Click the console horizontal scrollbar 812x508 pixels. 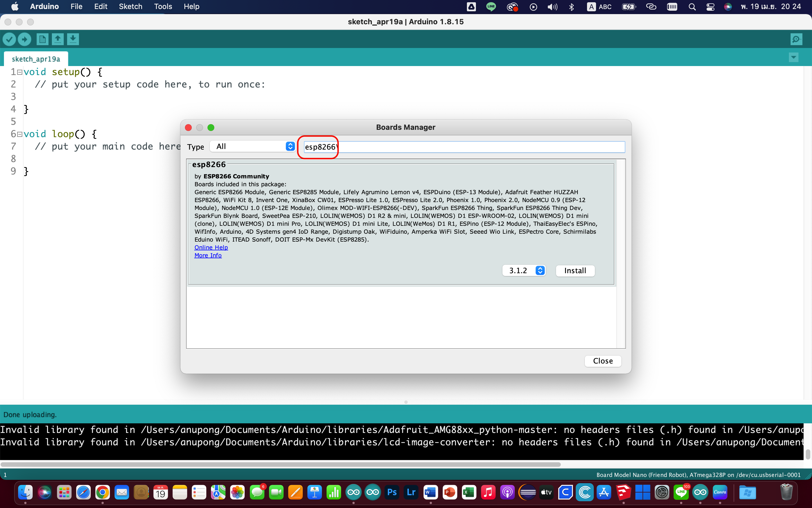pos(281,464)
